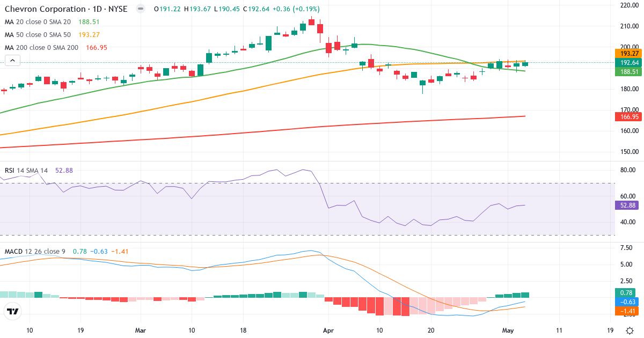Click the 80.00 RSI axis tick
The image size is (644, 338).
[x=628, y=170]
